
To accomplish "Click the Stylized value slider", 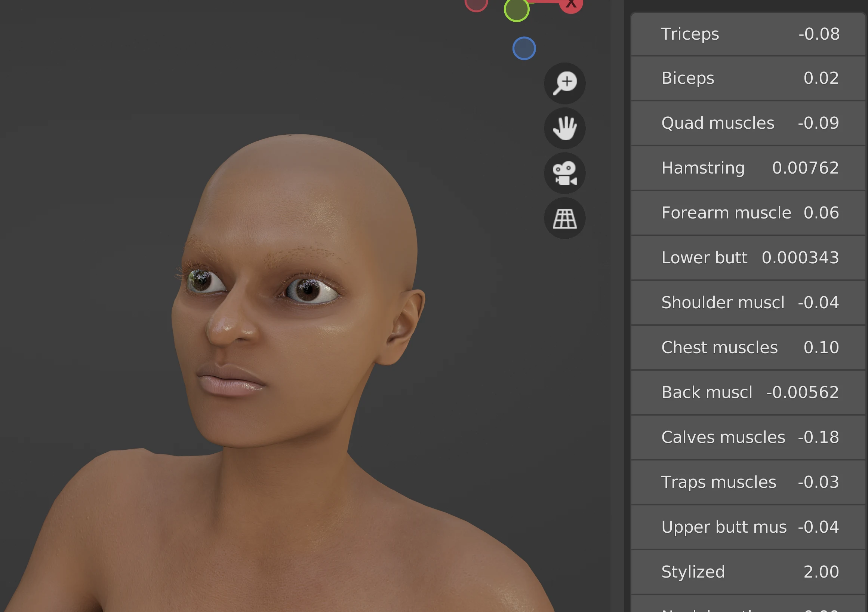I will click(748, 572).
